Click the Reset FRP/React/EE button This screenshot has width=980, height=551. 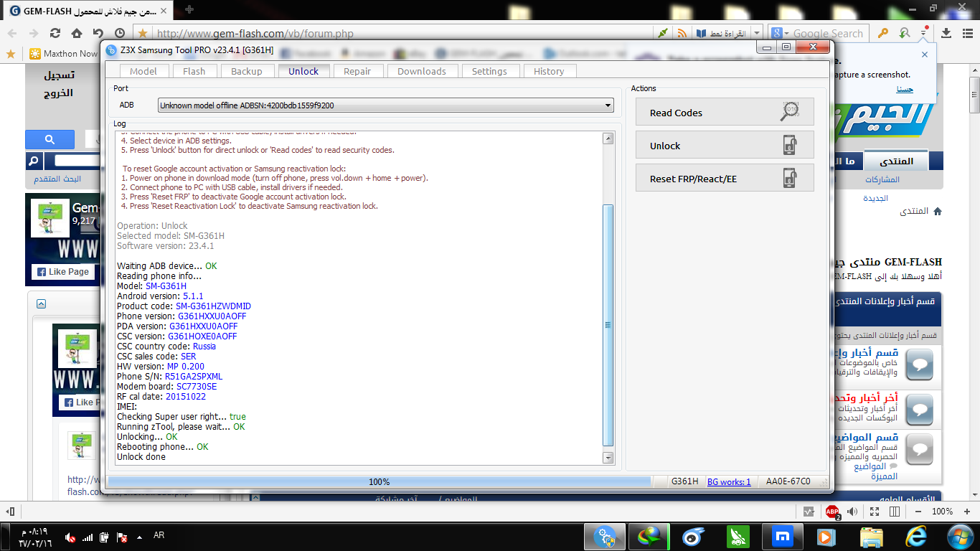725,178
